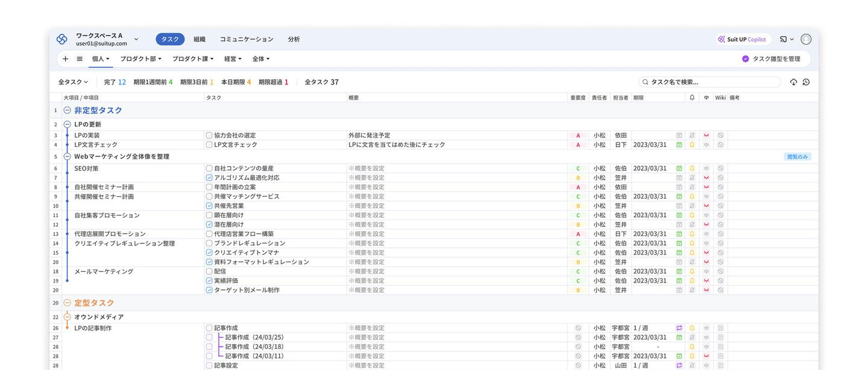Click the Suit UP Copilot button
Viewport: 868px width, 370px height.
click(x=741, y=39)
